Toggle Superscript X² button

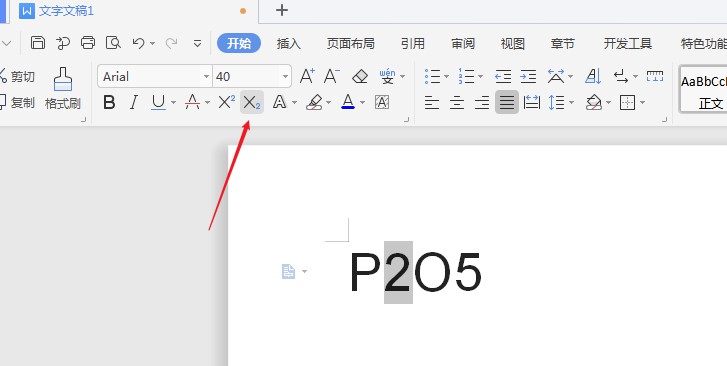[x=226, y=102]
